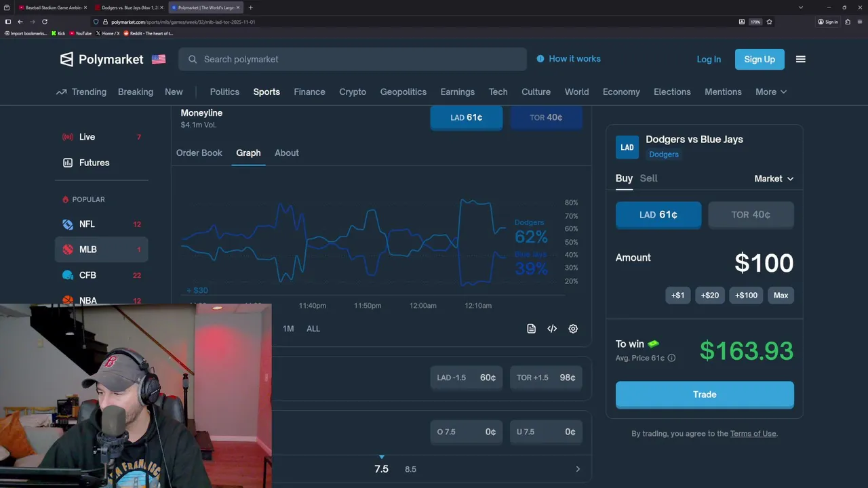Pick the LAD -1.5 spread at 60¢
This screenshot has height=488, width=868.
467,378
